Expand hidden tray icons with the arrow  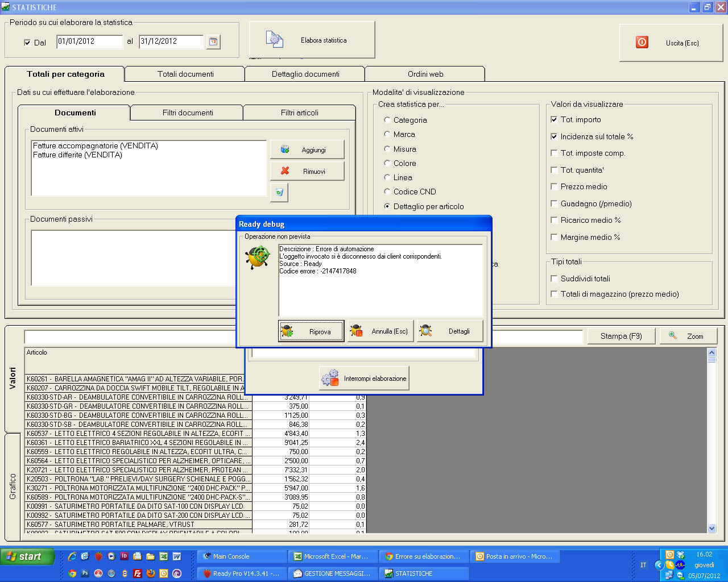click(659, 565)
